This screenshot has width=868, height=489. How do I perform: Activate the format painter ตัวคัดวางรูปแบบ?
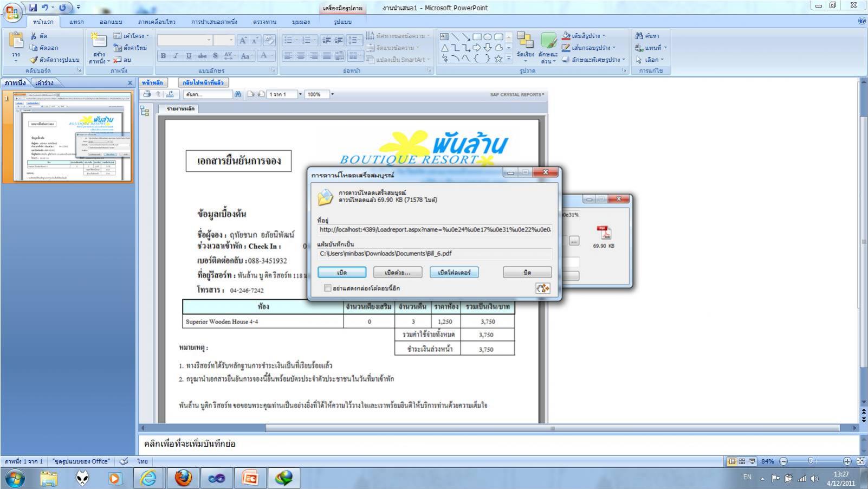[54, 60]
